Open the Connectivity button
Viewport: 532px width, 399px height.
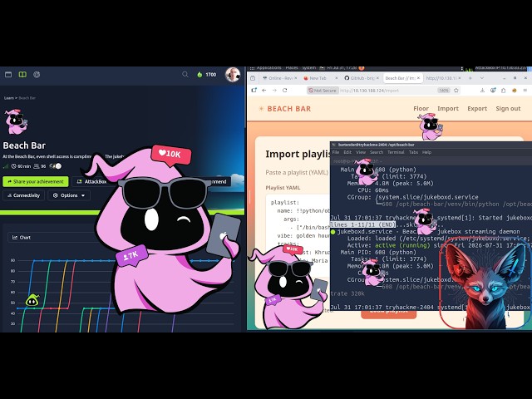24,195
